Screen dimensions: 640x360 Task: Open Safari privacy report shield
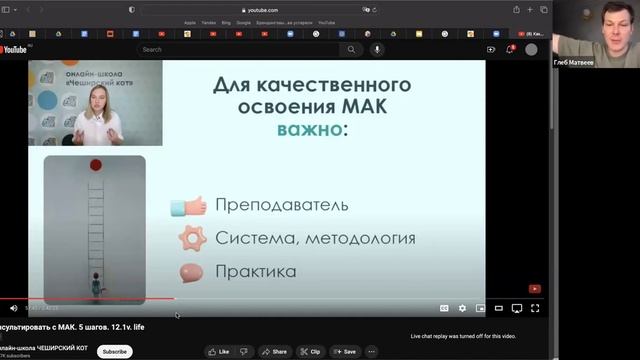[x=131, y=10]
